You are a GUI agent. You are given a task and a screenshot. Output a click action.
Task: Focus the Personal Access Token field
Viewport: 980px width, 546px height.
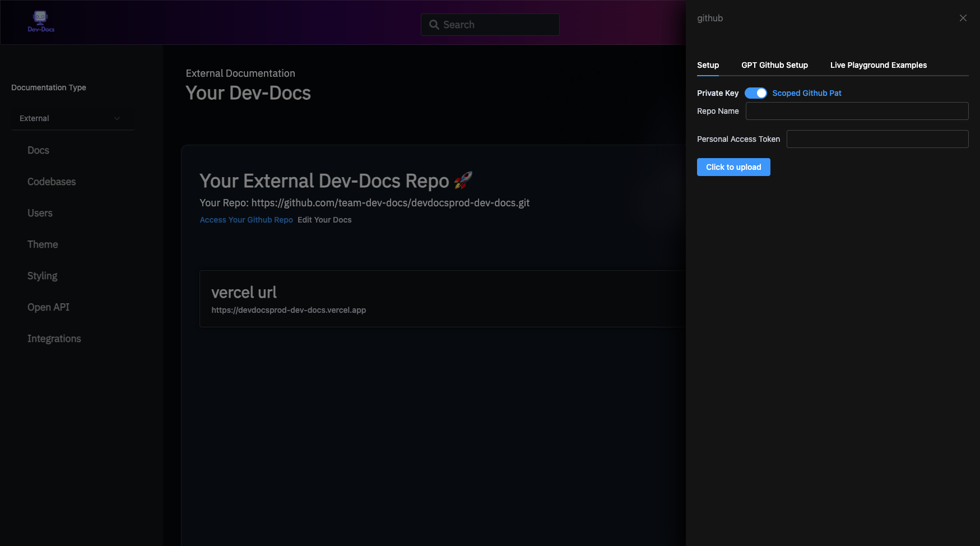[x=877, y=139]
